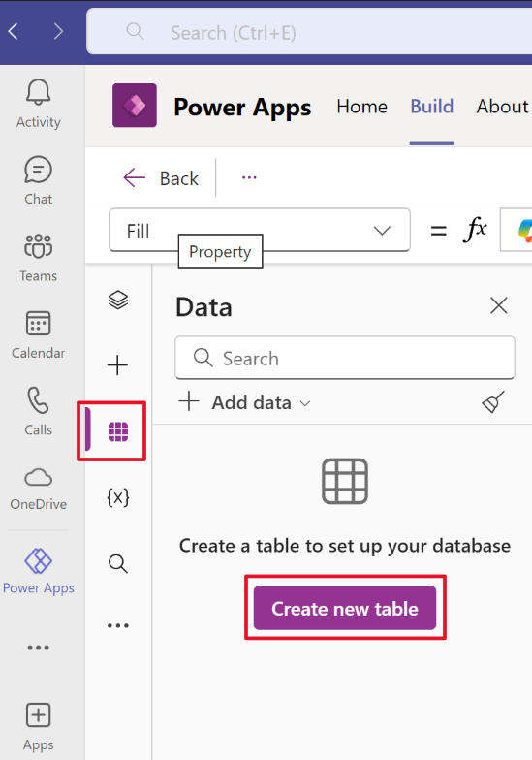Click the Insert plus icon in sidebar
This screenshot has height=760, width=532.
click(x=117, y=364)
